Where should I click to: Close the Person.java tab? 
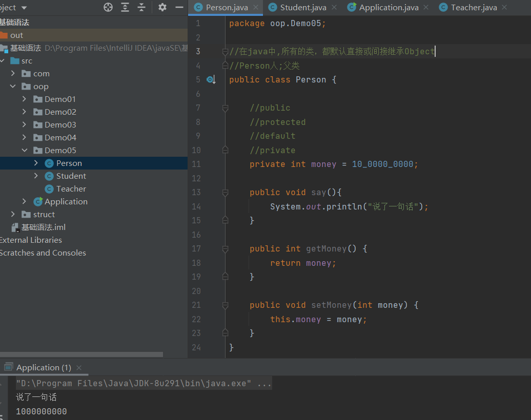point(257,7)
